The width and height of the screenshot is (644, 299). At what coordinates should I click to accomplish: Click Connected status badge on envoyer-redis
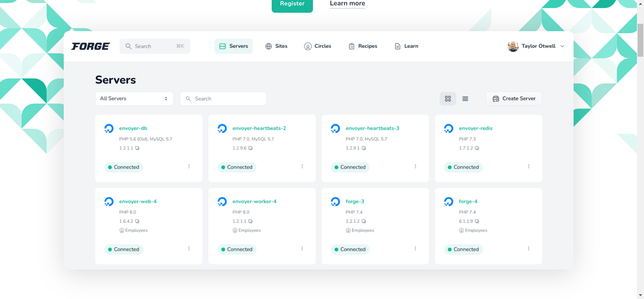point(463,167)
